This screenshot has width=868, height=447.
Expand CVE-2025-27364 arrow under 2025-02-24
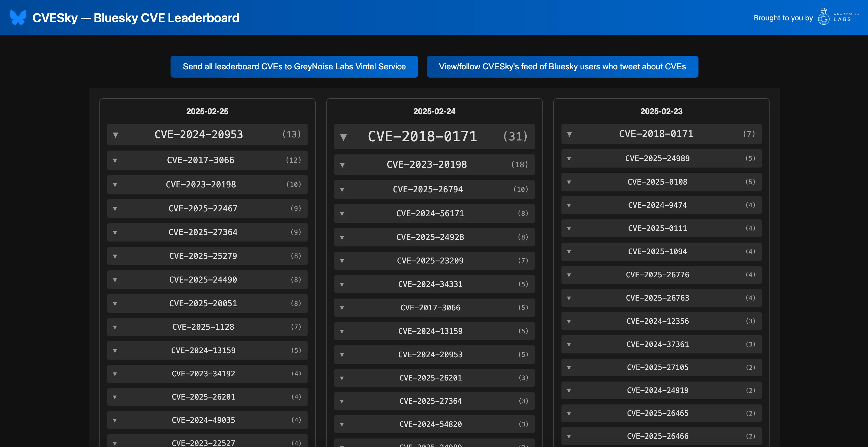click(342, 402)
